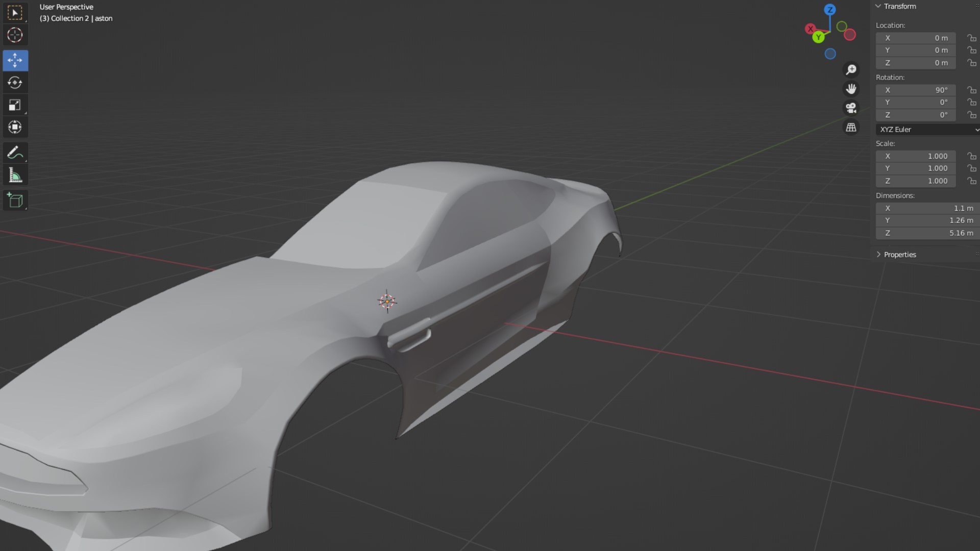Select the Rotate tool
The height and width of the screenshot is (551, 980).
pyautogui.click(x=15, y=83)
